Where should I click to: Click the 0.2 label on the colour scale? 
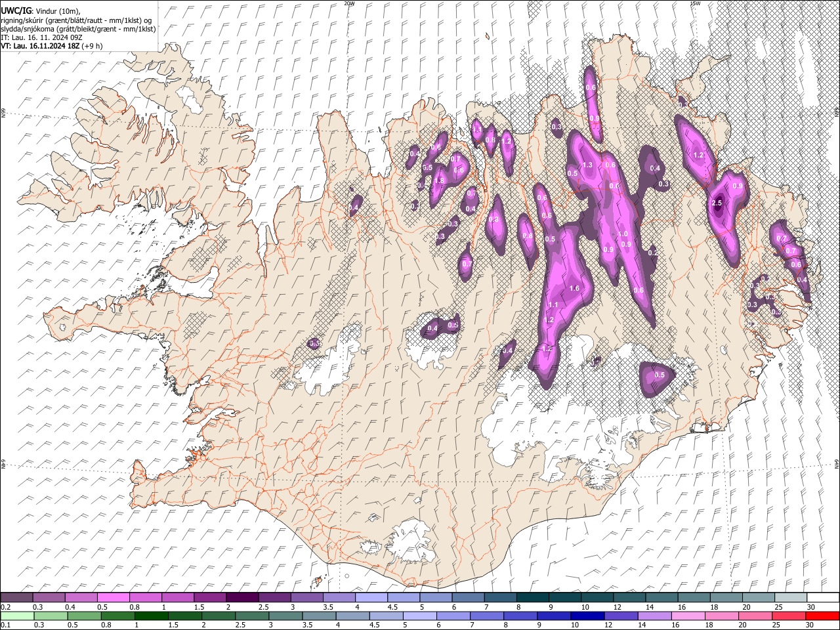(5, 607)
